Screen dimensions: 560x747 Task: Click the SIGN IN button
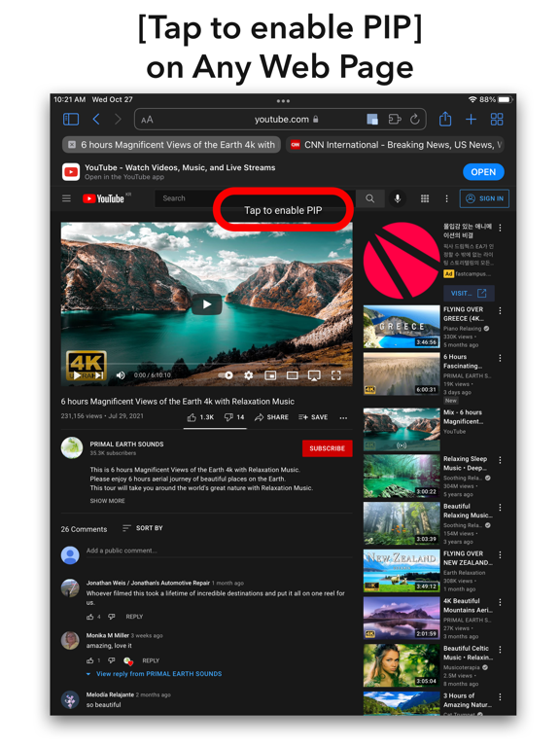coord(484,198)
